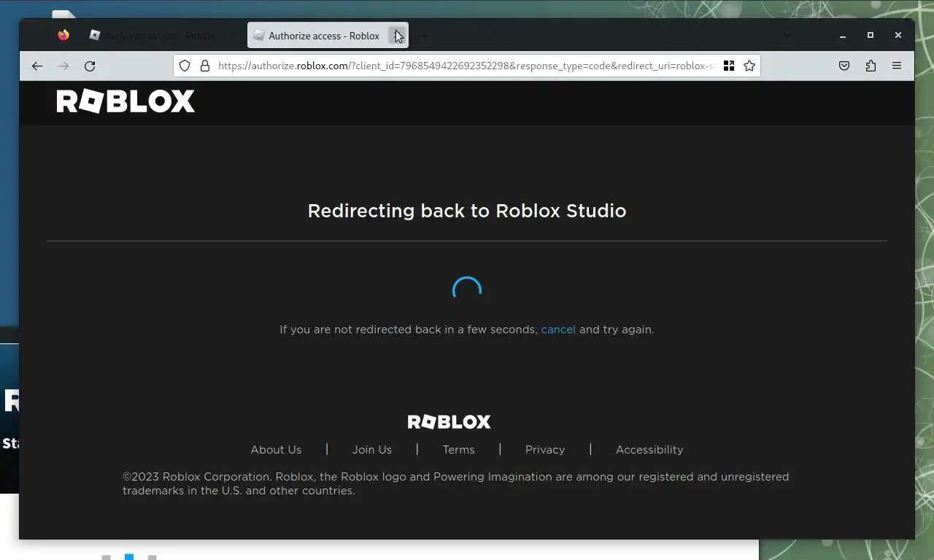Click the Roblox logo in the header
The height and width of the screenshot is (560, 934).
(x=126, y=101)
